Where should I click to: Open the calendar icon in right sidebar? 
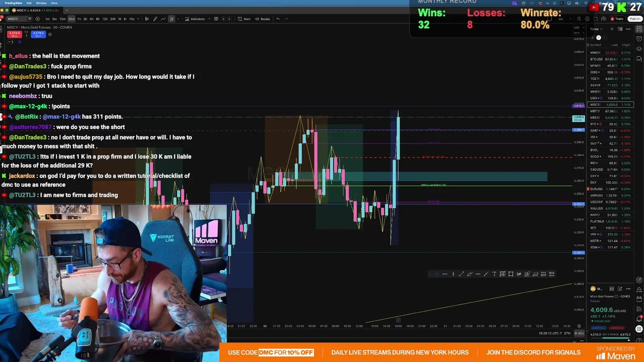pyautogui.click(x=639, y=299)
